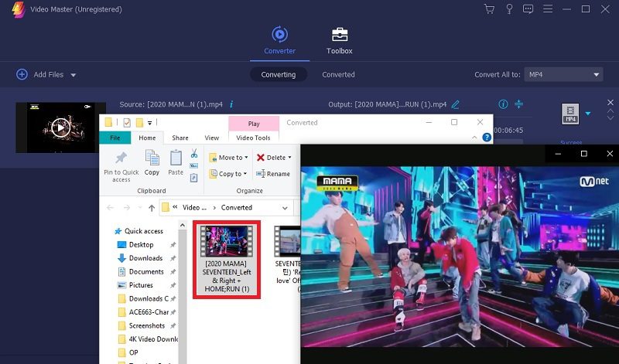Select the Converting tab
Screen dimensions: 619x364
(x=279, y=74)
